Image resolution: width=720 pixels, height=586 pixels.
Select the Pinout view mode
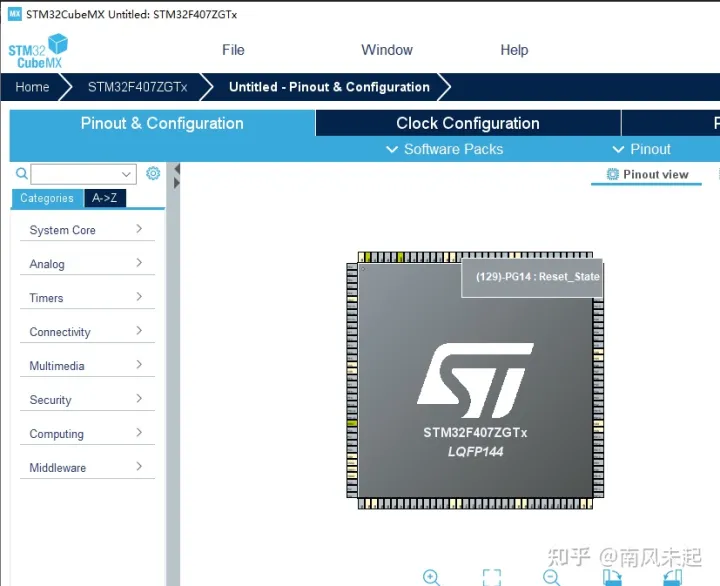click(647, 174)
